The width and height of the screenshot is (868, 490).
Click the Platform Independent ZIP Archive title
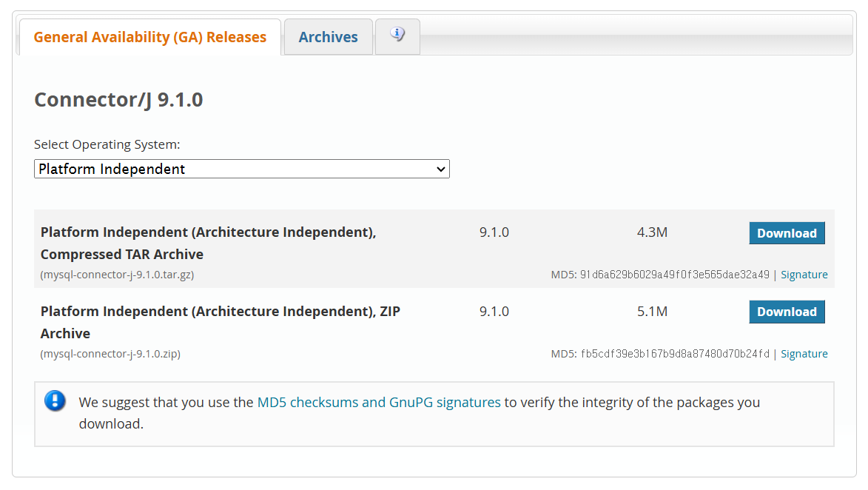[x=221, y=322]
